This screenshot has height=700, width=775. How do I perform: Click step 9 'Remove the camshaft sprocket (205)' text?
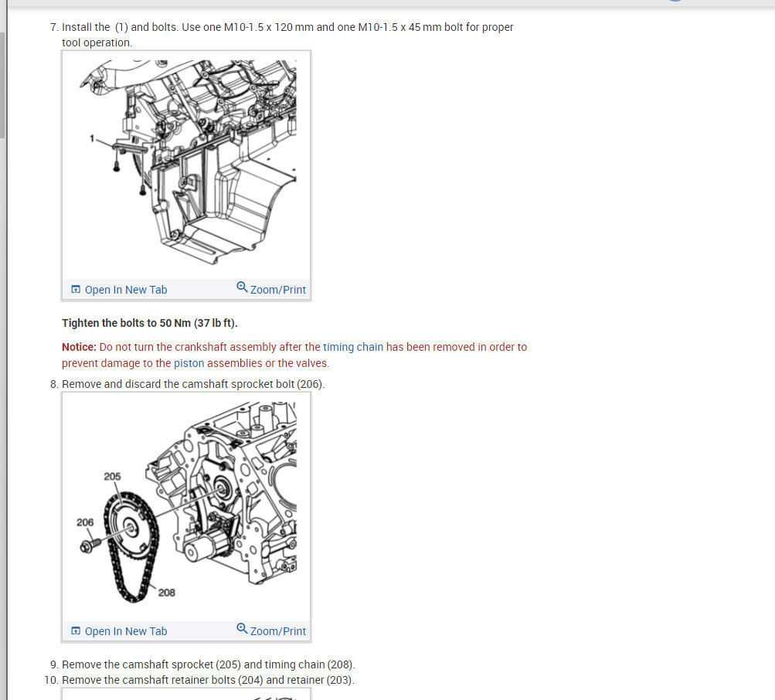click(x=209, y=664)
